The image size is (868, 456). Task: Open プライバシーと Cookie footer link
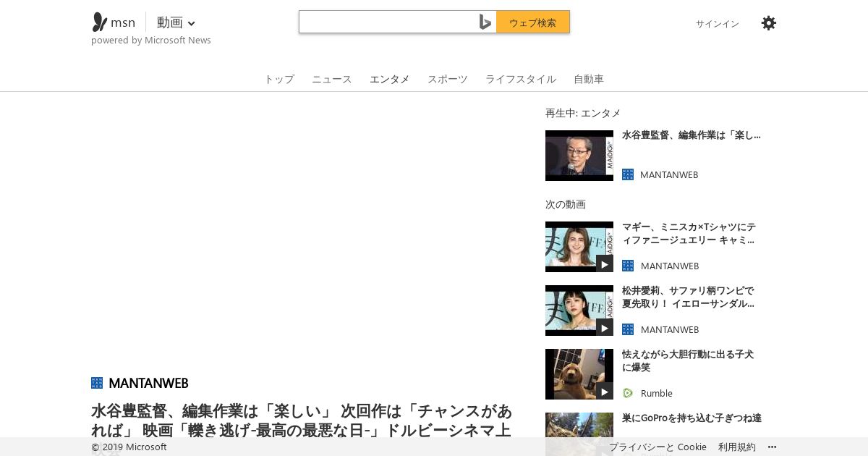[658, 447]
